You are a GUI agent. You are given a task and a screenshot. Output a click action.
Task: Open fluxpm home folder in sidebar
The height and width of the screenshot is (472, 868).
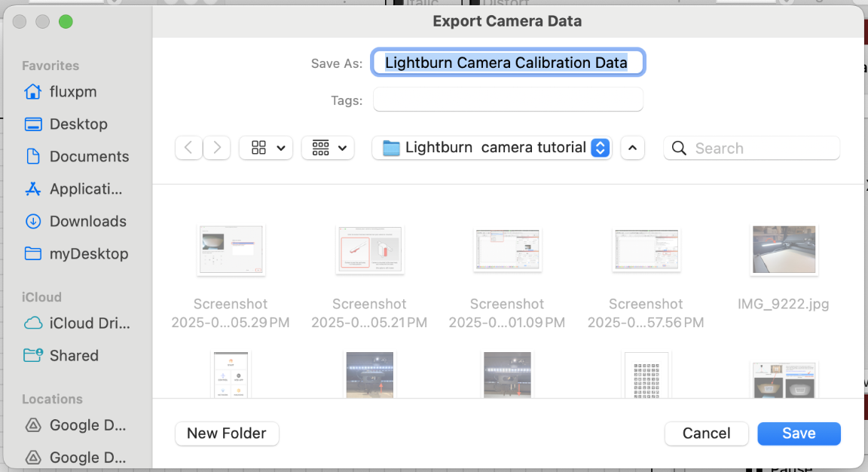(x=61, y=91)
